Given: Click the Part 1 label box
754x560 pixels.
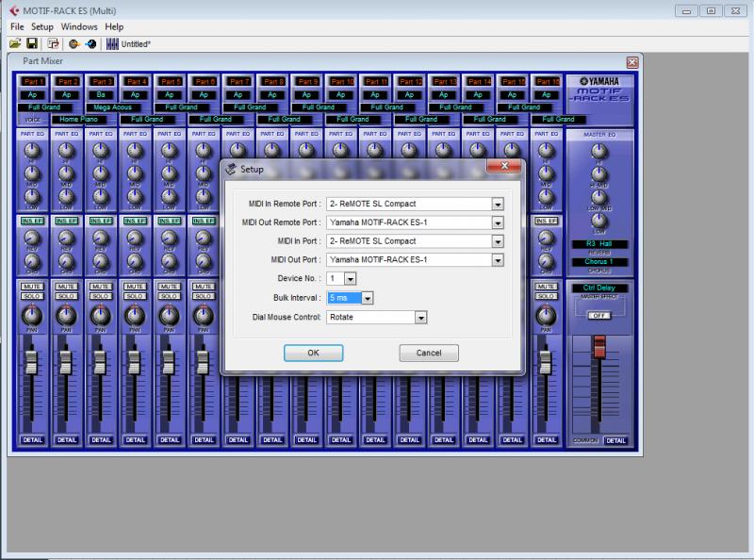Looking at the screenshot, I should [32, 82].
